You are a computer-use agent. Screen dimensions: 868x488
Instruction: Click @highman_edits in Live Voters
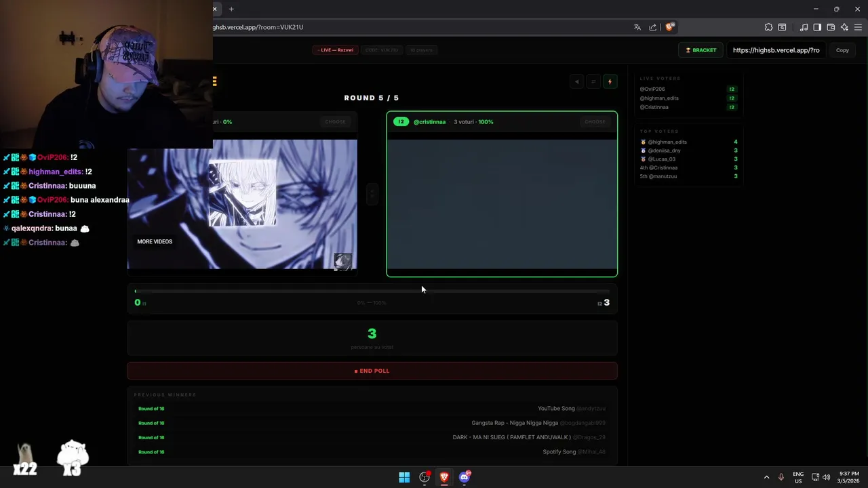(x=659, y=98)
